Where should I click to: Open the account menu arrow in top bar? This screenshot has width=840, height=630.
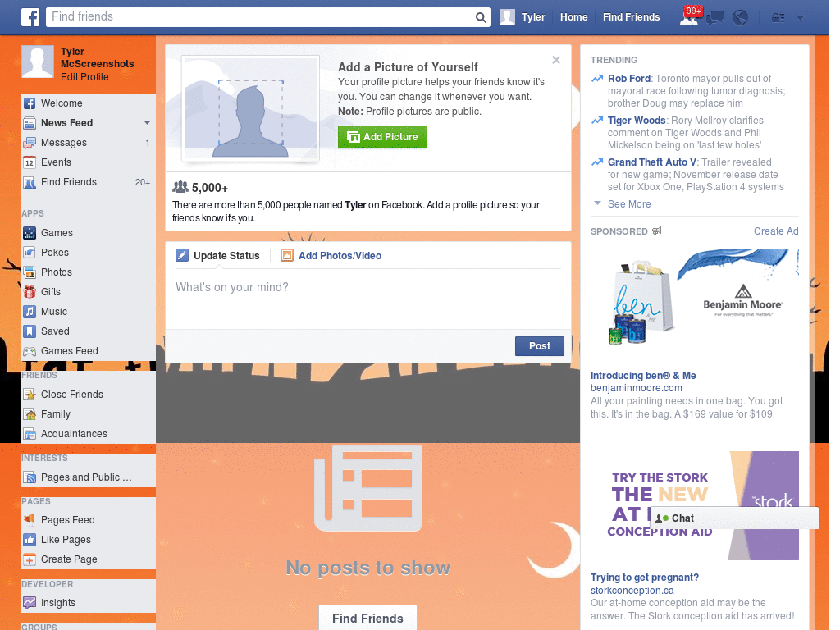pyautogui.click(x=800, y=18)
